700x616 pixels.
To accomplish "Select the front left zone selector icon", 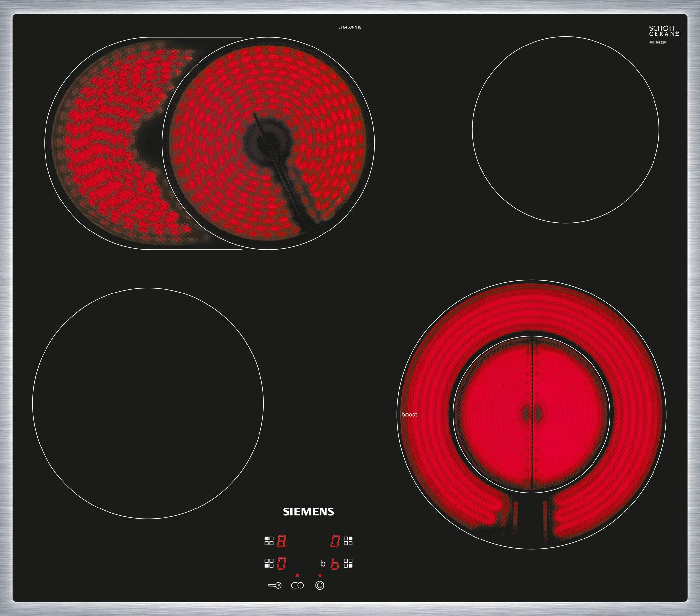I will click(269, 563).
